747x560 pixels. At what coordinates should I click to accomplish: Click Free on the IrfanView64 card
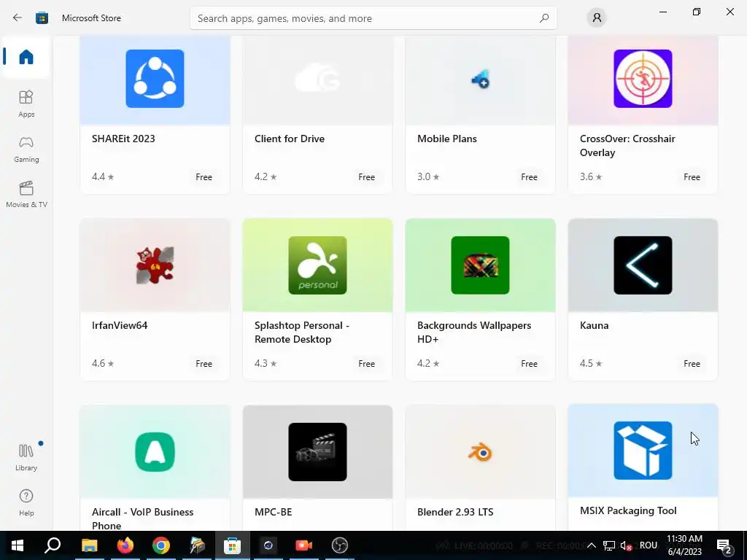(204, 364)
